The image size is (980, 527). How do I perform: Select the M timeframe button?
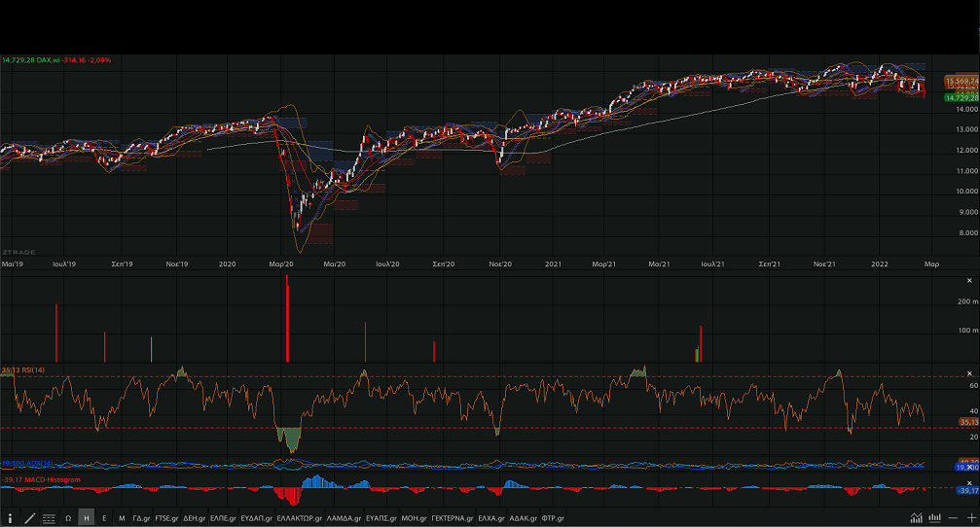click(122, 517)
